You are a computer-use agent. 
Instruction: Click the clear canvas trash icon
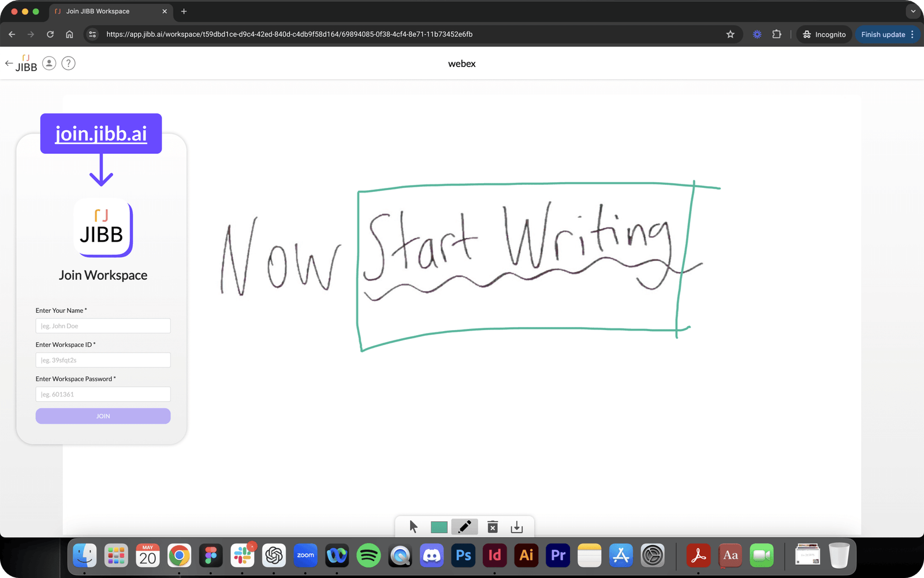pos(493,527)
